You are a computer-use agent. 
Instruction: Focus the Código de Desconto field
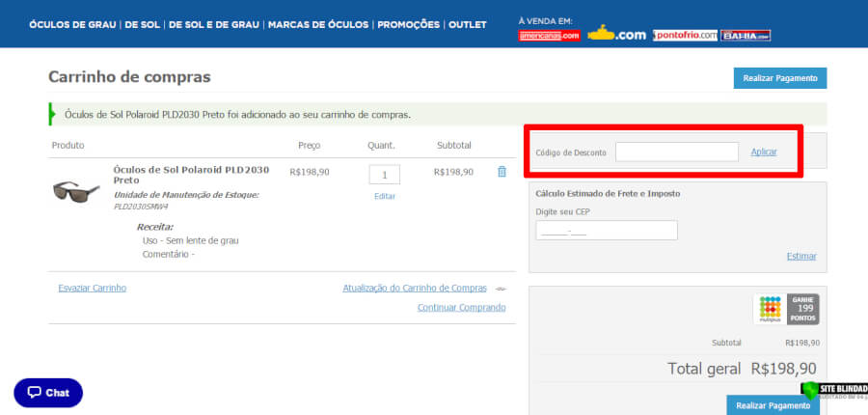pos(677,152)
